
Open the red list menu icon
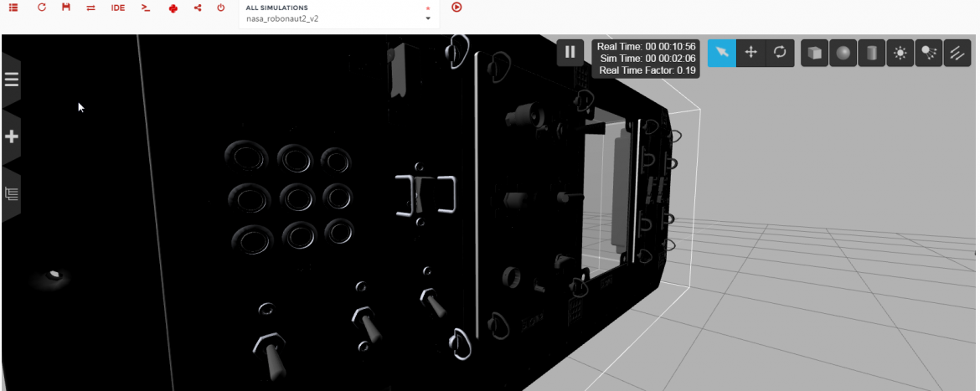point(13,8)
